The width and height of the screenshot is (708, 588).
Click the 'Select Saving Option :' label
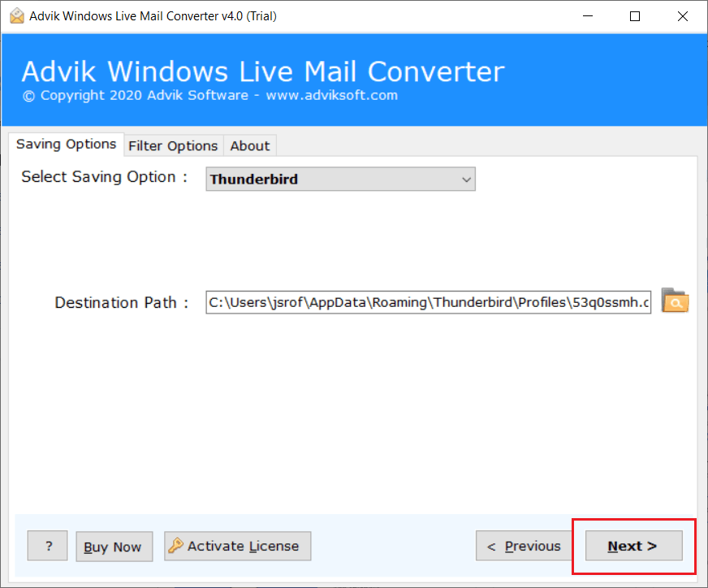104,176
